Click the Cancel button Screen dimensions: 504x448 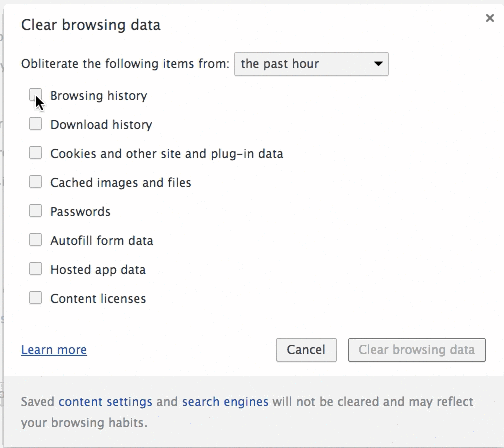pyautogui.click(x=306, y=350)
